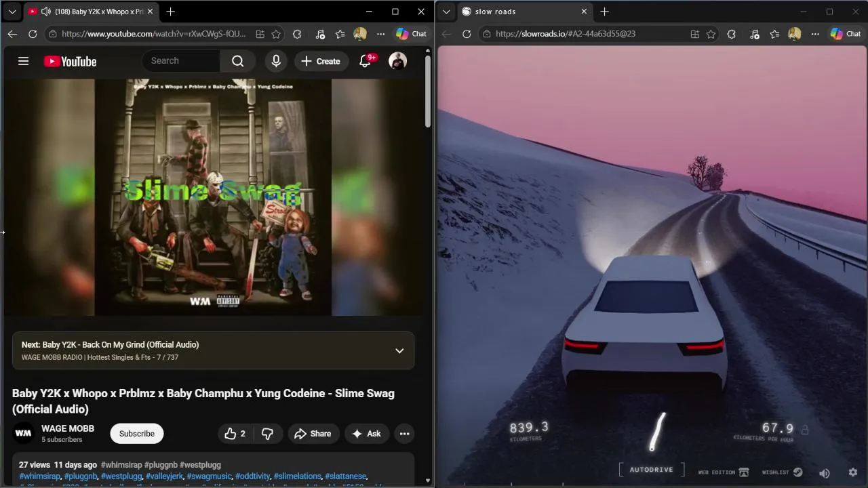Open slow roads settings gear

(x=853, y=472)
